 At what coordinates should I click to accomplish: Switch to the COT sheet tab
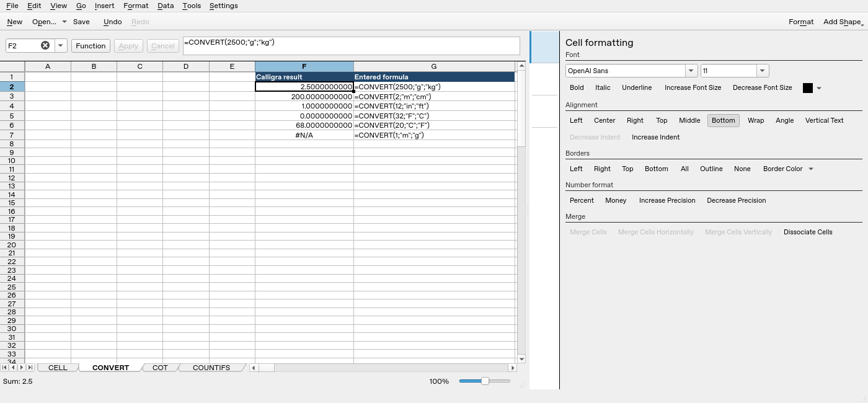160,368
